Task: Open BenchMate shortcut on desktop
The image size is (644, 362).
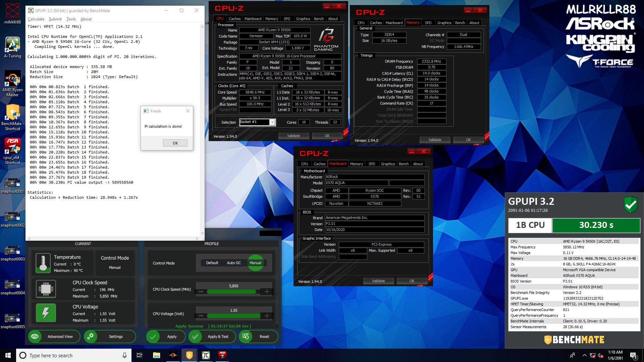Action: [x=12, y=117]
